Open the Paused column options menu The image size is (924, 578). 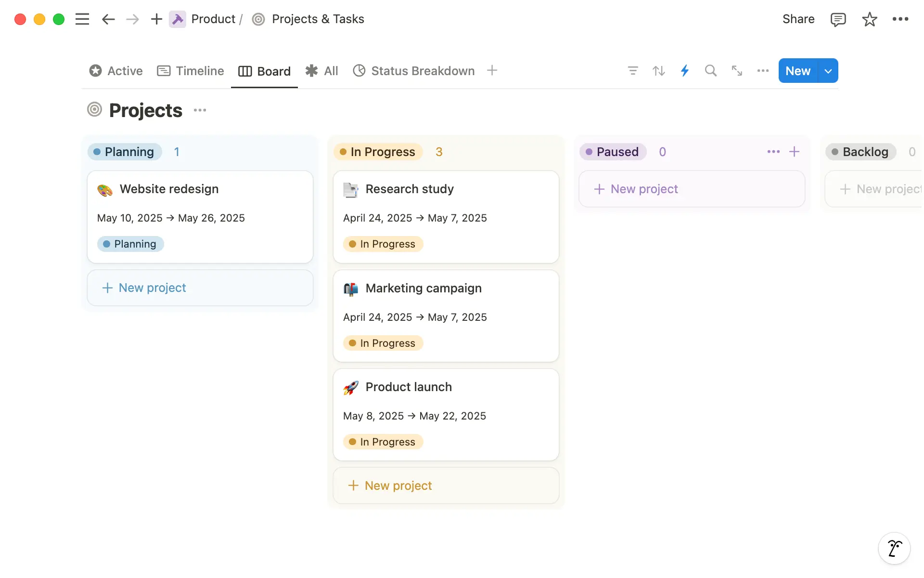(773, 151)
